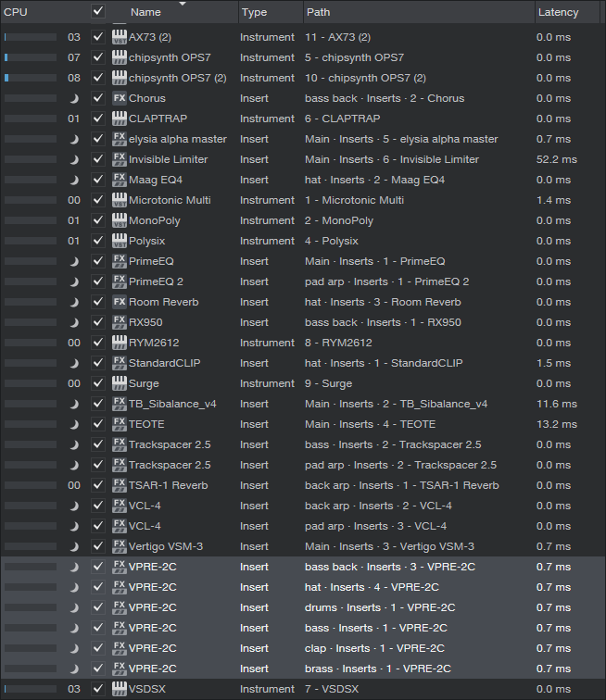Sort the list by the Type column
This screenshot has height=700, width=606.
(254, 12)
